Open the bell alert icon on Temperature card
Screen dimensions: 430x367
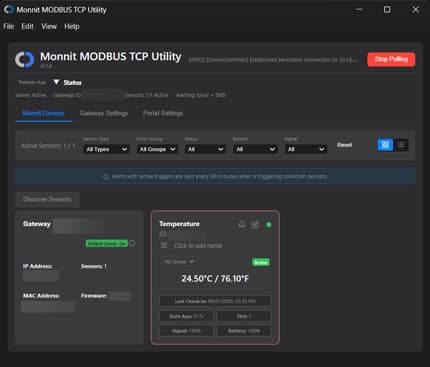click(x=242, y=224)
